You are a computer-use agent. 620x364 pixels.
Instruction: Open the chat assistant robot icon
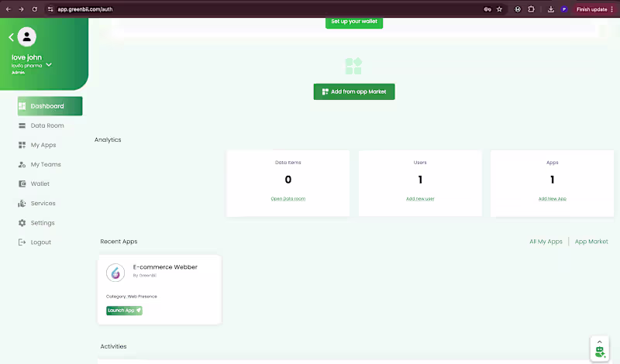tap(600, 352)
